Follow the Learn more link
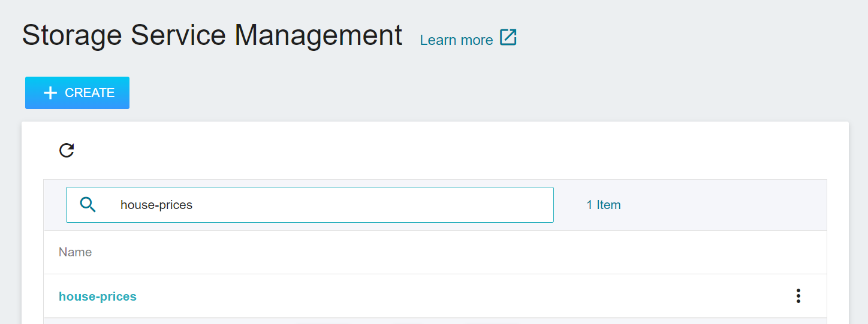 click(x=468, y=39)
